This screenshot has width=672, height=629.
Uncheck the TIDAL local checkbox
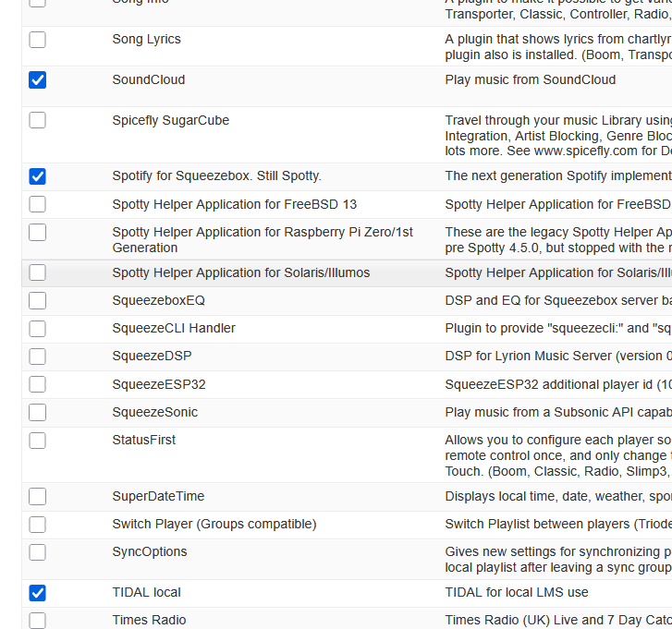click(x=37, y=593)
